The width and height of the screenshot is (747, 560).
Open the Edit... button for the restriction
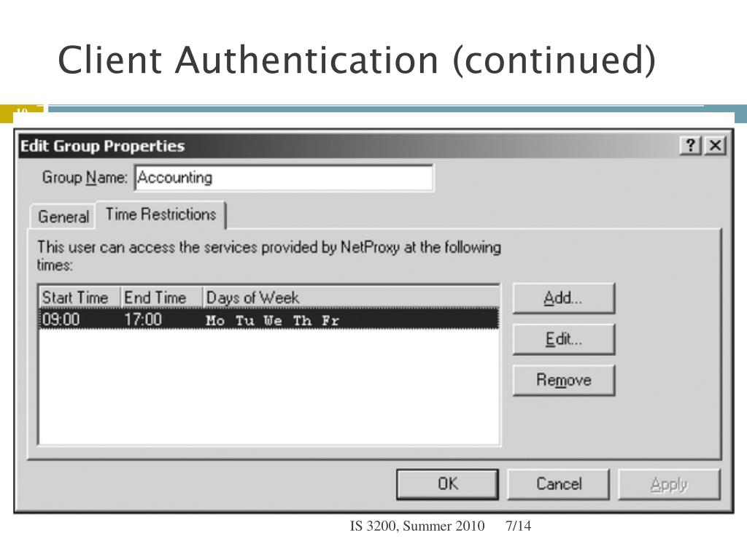click(x=564, y=339)
